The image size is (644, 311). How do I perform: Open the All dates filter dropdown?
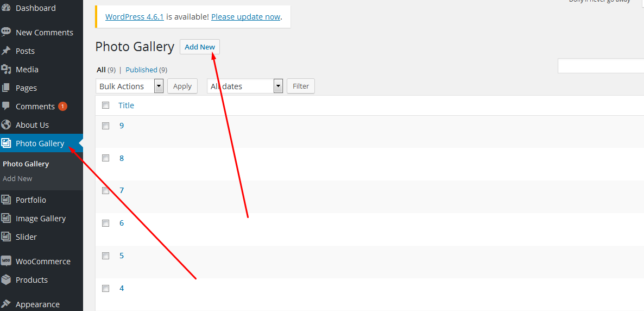click(245, 86)
